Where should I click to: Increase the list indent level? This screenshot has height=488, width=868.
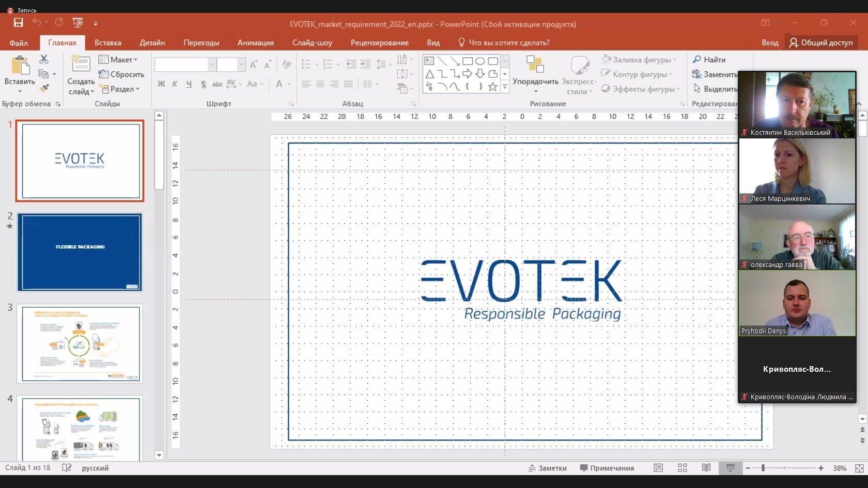pyautogui.click(x=365, y=65)
